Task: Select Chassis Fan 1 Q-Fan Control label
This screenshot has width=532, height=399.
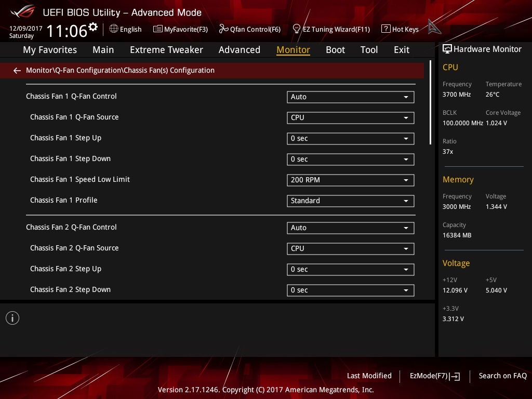Action: coord(71,96)
